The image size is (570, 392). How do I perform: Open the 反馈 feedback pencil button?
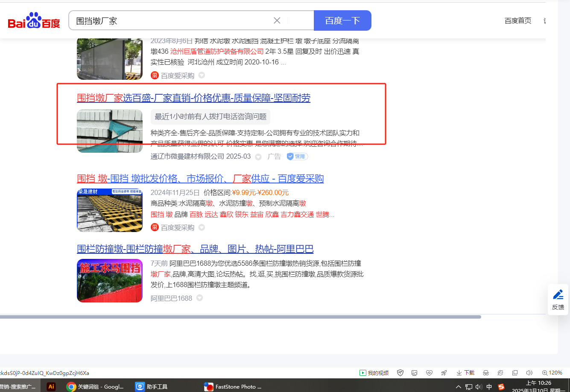558,299
